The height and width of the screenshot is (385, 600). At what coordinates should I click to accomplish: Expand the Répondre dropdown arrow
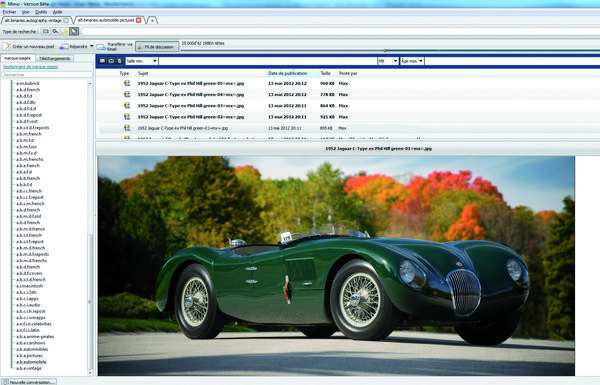coord(91,46)
